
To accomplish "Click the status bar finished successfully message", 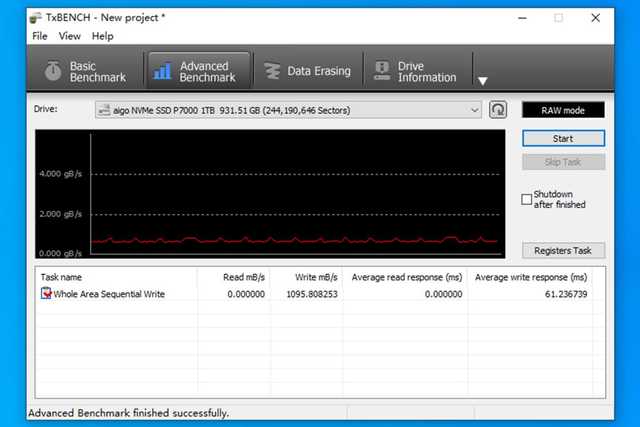I will 129,413.
